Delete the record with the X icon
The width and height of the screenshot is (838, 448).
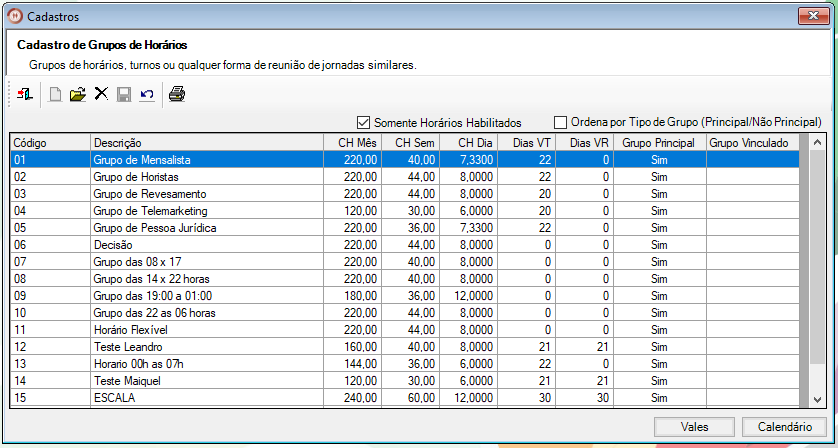(101, 94)
